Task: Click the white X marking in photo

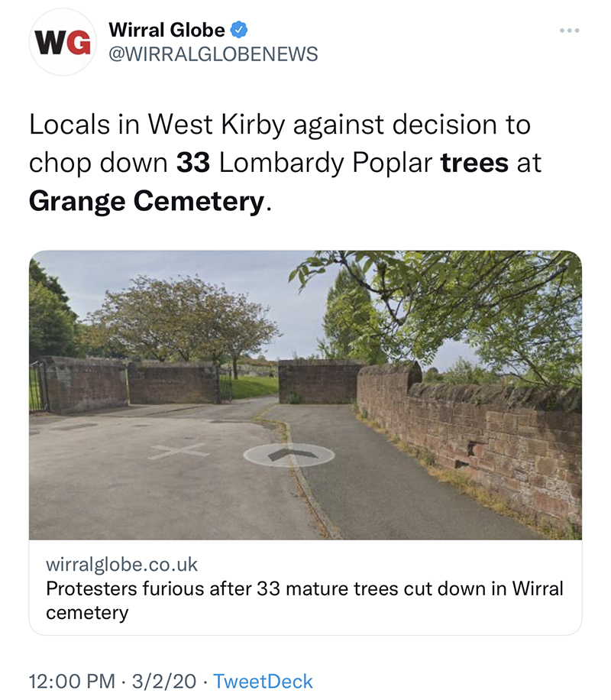Action: tap(179, 451)
